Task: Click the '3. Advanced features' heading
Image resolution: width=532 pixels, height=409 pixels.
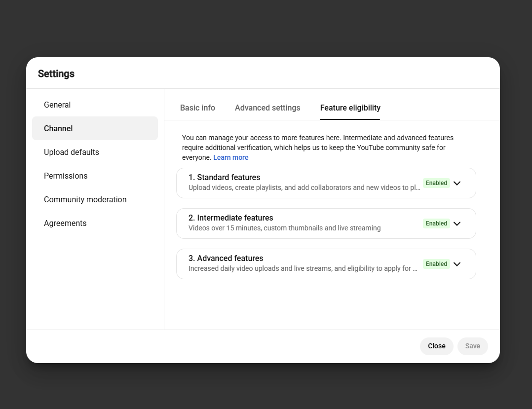Action: click(226, 258)
